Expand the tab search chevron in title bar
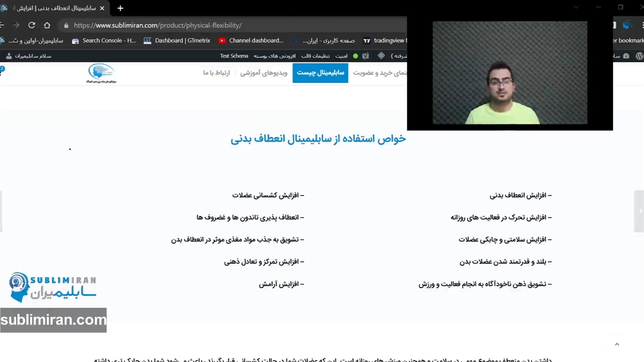 pyautogui.click(x=576, y=8)
